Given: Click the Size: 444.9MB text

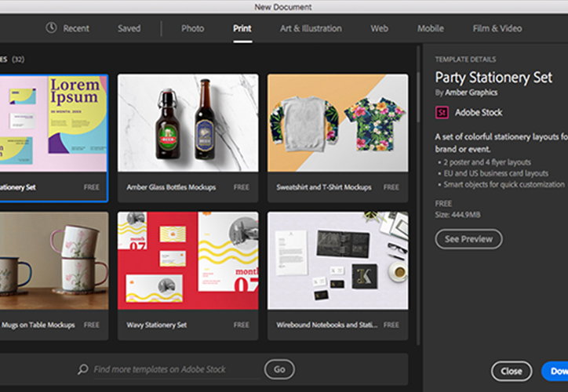Looking at the screenshot, I should 458,215.
